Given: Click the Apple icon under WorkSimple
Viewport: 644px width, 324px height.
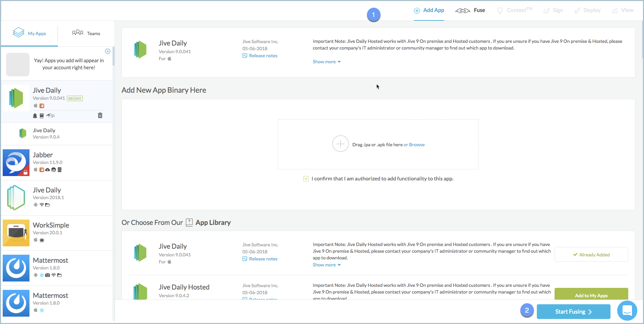Looking at the screenshot, I should pos(35,240).
